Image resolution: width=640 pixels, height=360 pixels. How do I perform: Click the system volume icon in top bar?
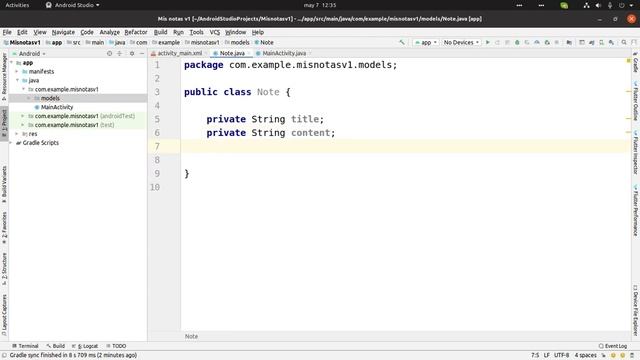(598, 5)
